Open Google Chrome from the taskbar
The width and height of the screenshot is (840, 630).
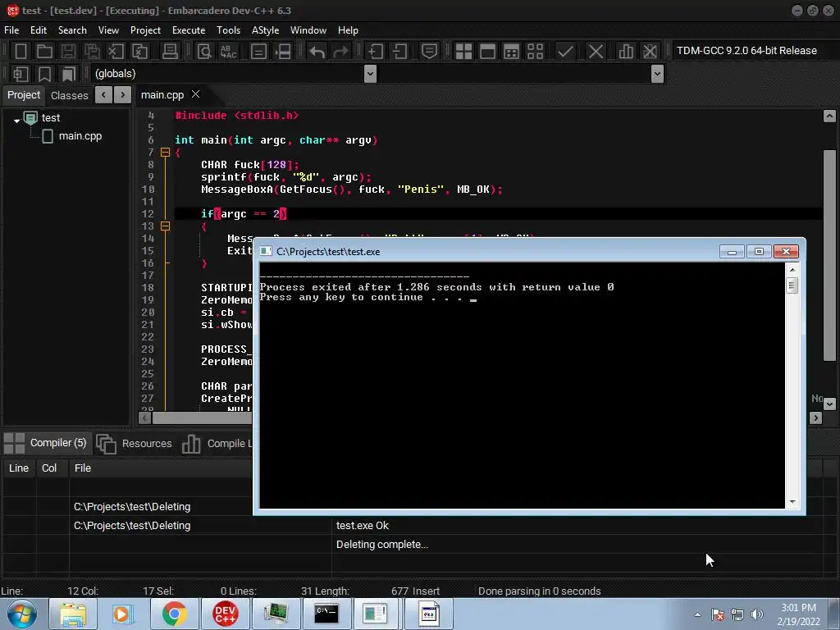[174, 614]
